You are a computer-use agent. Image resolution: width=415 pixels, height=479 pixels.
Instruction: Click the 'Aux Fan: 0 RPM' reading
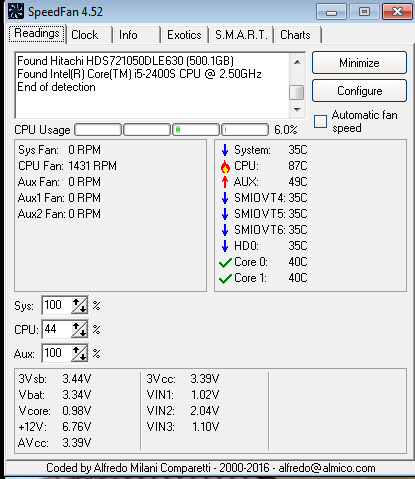pos(59,182)
